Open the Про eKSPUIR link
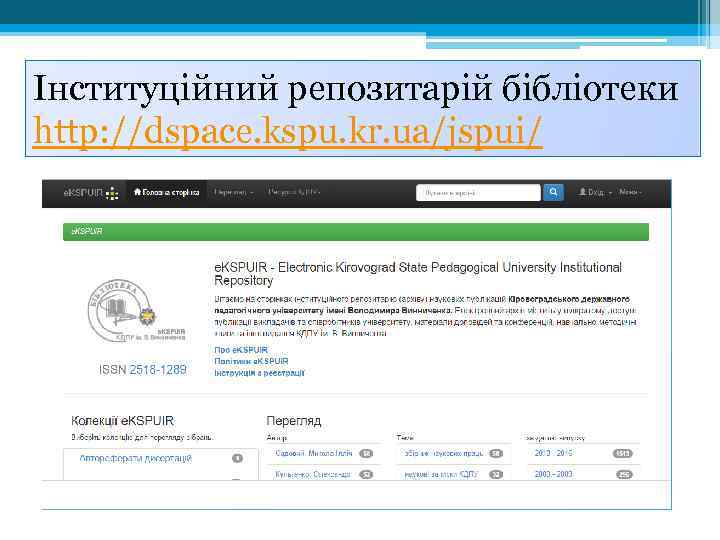The height and width of the screenshot is (540, 720). pos(241,350)
